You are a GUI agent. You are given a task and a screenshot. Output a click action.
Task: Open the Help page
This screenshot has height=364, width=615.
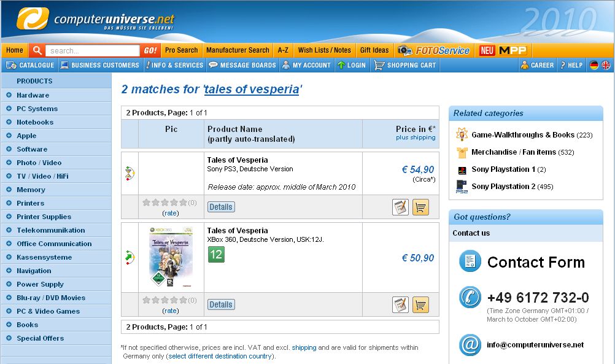click(x=571, y=65)
